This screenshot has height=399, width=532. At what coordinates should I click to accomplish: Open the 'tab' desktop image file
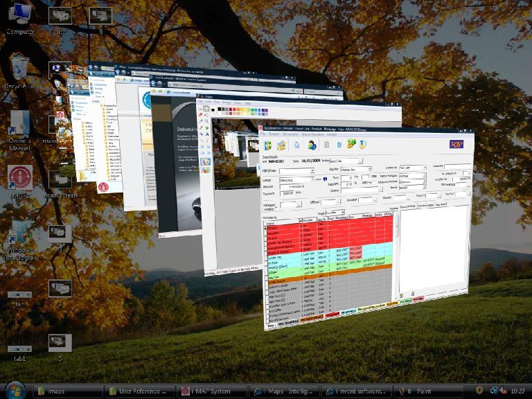(x=19, y=299)
